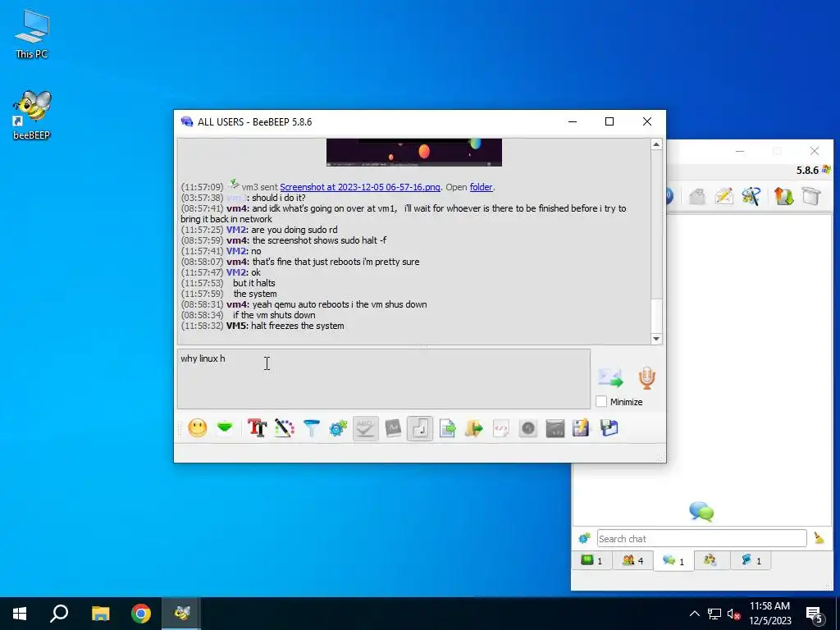Switch to the groups people tab
The image size is (840, 630).
[x=710, y=560]
